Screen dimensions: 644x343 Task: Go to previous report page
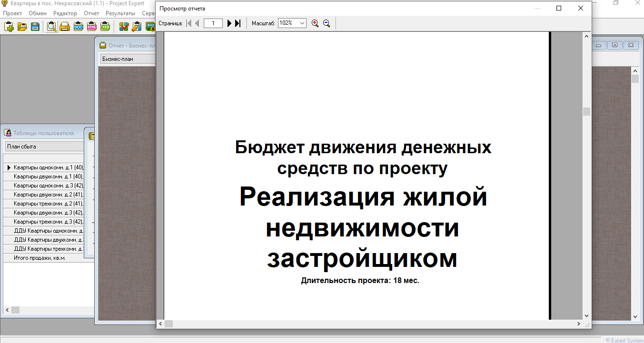[x=197, y=23]
